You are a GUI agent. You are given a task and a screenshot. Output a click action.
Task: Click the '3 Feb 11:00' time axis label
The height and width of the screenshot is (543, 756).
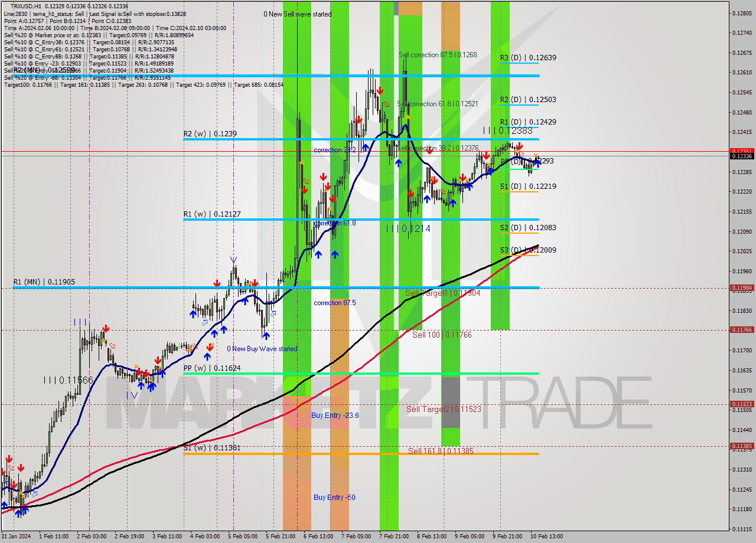click(167, 537)
